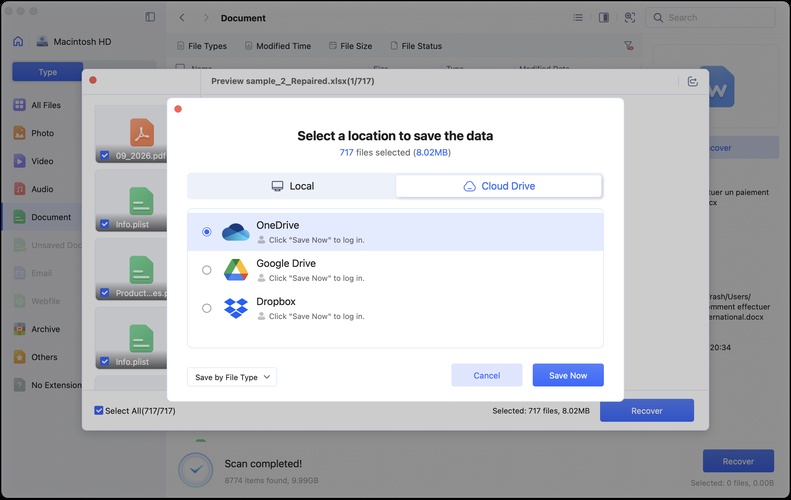The width and height of the screenshot is (791, 500).
Task: Open the Modified Time filter
Action: 278,46
